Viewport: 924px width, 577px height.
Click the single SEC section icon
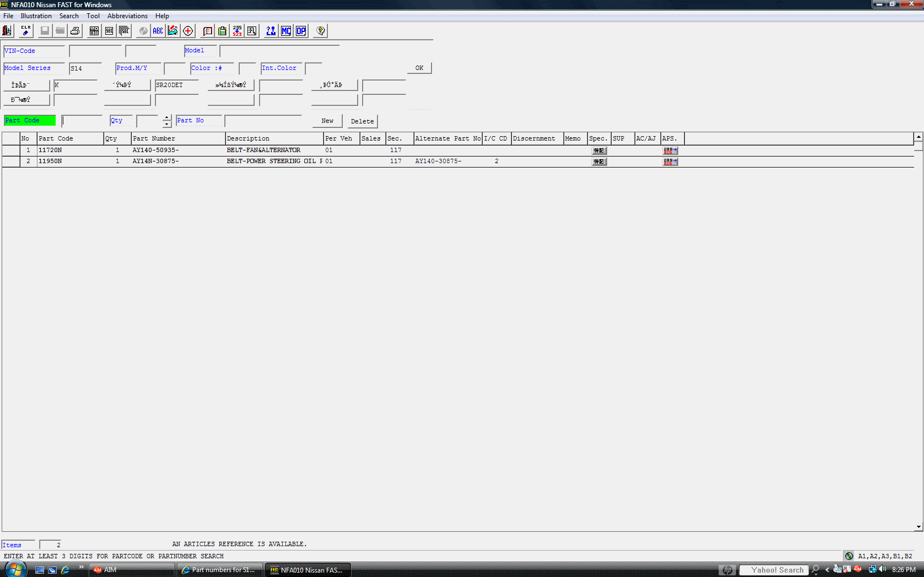click(x=109, y=31)
